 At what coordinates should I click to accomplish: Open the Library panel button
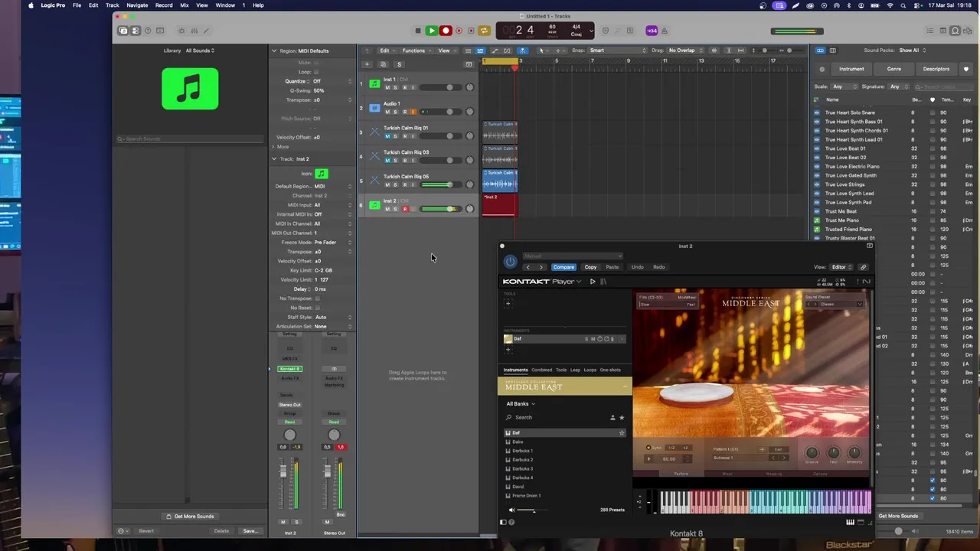click(122, 31)
